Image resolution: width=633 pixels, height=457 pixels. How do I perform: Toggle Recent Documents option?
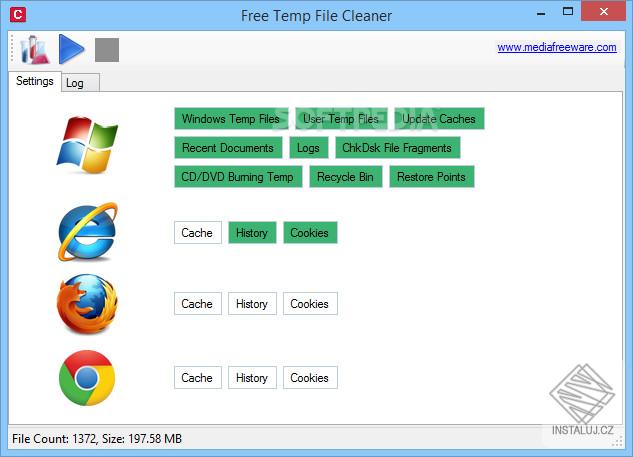228,148
